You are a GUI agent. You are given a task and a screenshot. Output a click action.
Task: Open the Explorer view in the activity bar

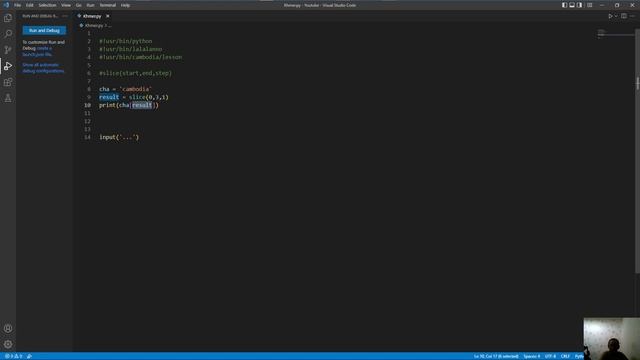pyautogui.click(x=8, y=18)
